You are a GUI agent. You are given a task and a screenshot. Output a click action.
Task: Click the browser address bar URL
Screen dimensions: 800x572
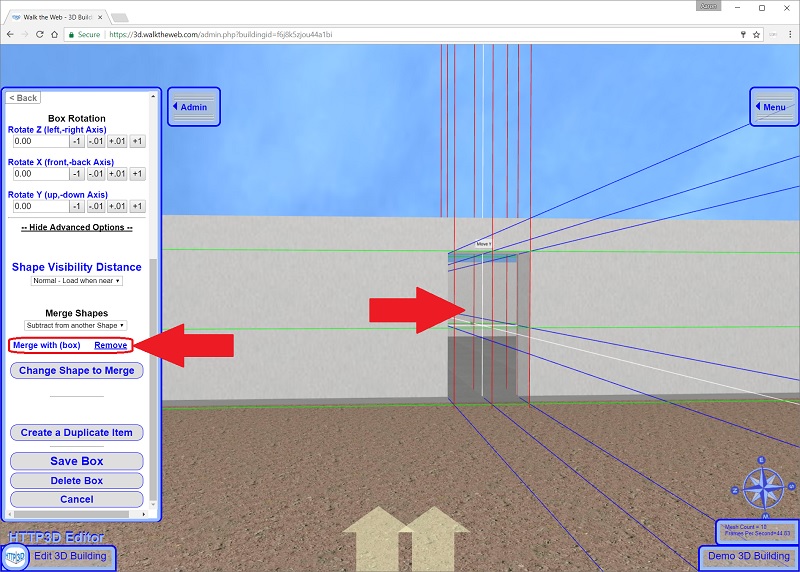coord(220,34)
